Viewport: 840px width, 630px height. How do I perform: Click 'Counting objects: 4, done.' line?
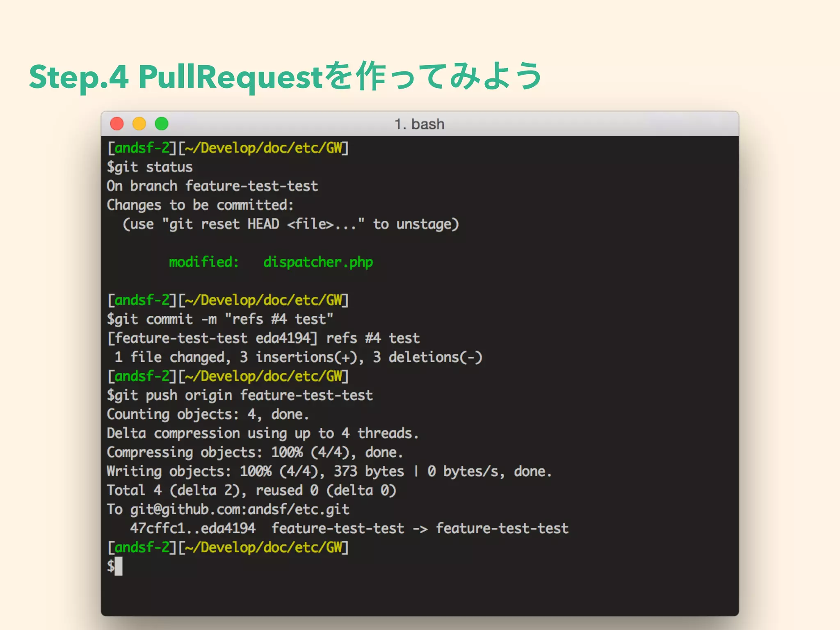pos(208,414)
